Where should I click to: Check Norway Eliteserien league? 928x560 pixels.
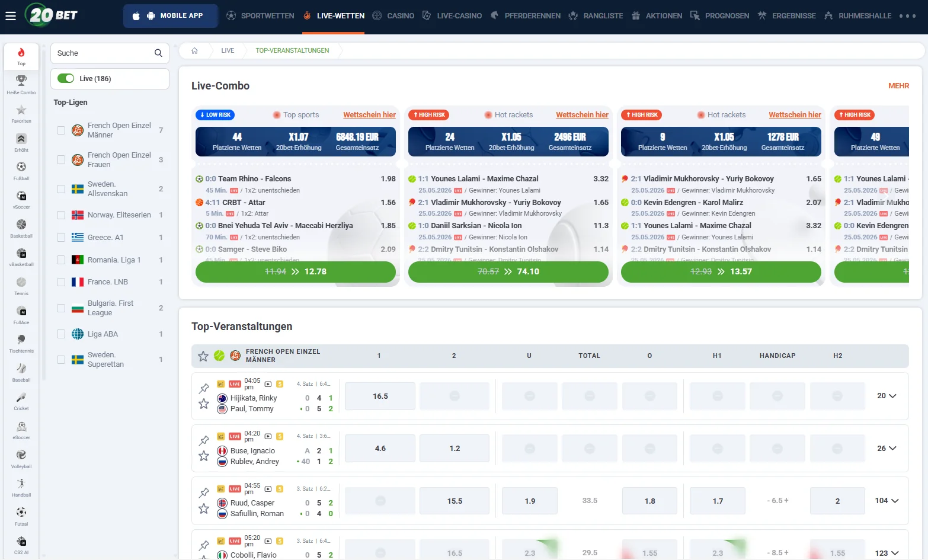click(x=61, y=215)
